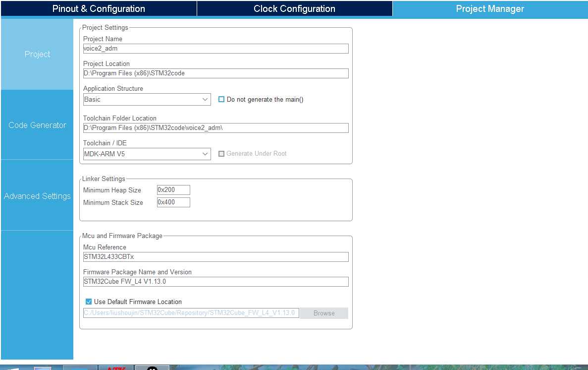588x370 pixels.
Task: Click the Minimum Stack Size label
Action: coord(113,202)
